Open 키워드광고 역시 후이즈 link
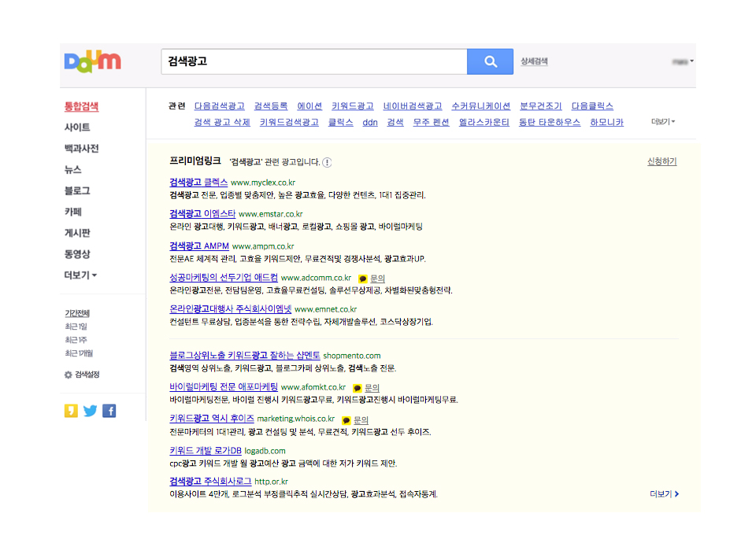The image size is (756, 543). pos(212,418)
